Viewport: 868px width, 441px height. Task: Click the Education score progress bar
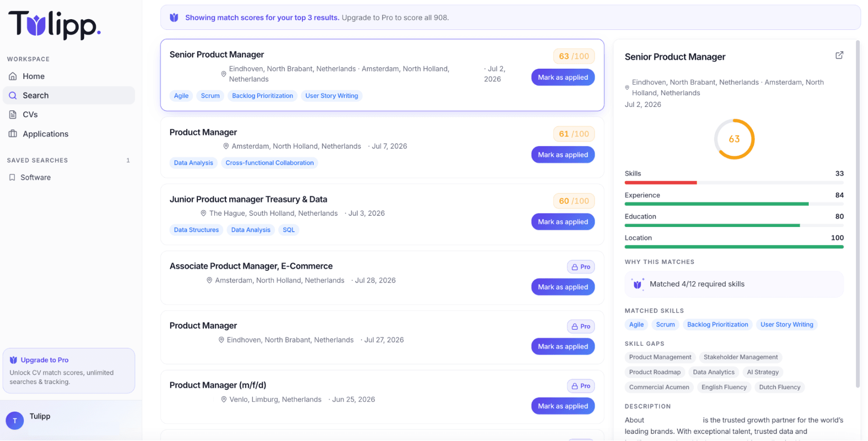pos(734,226)
